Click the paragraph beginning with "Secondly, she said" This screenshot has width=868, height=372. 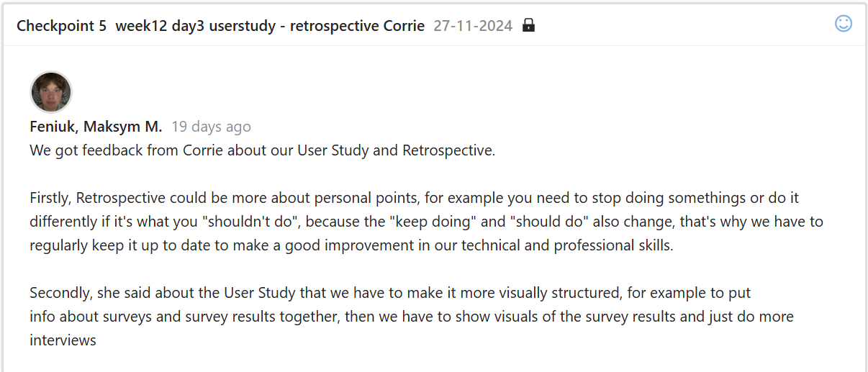click(410, 317)
